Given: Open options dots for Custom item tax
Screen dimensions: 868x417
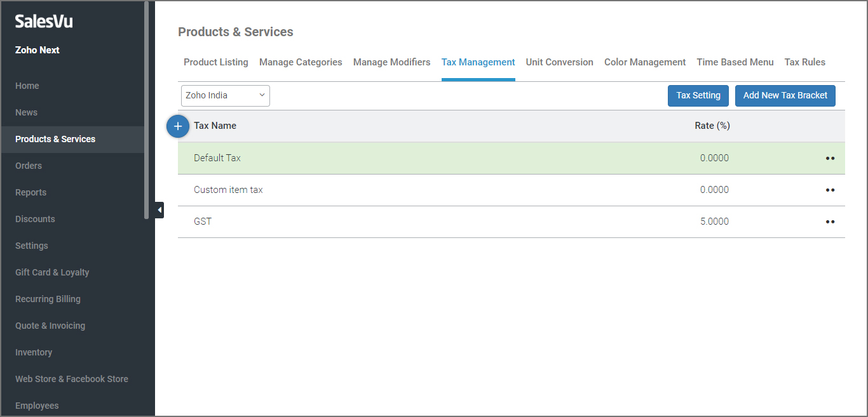Looking at the screenshot, I should pos(830,190).
